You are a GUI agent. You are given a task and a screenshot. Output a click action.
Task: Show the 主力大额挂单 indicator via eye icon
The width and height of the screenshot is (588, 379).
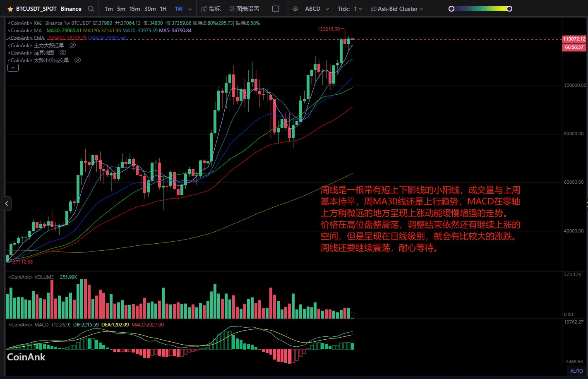click(73, 45)
